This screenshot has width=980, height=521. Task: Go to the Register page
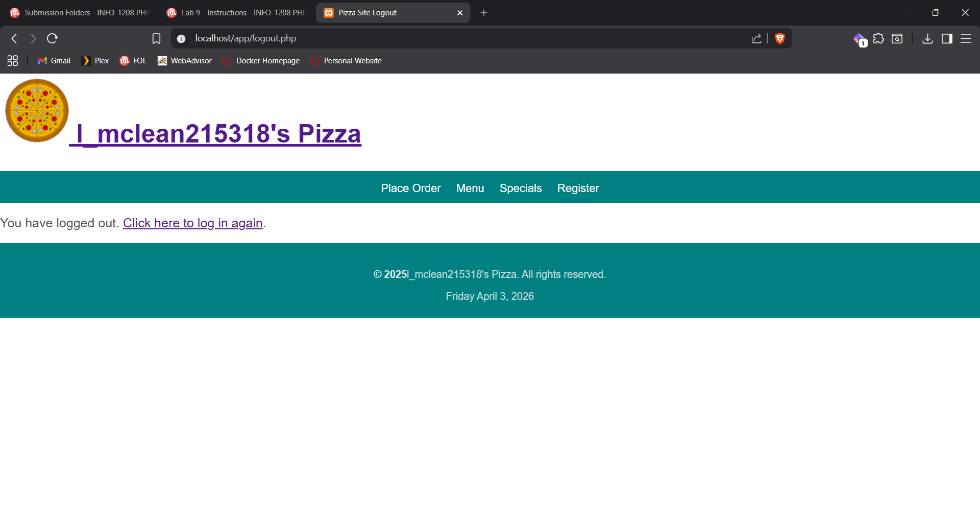[x=578, y=188]
